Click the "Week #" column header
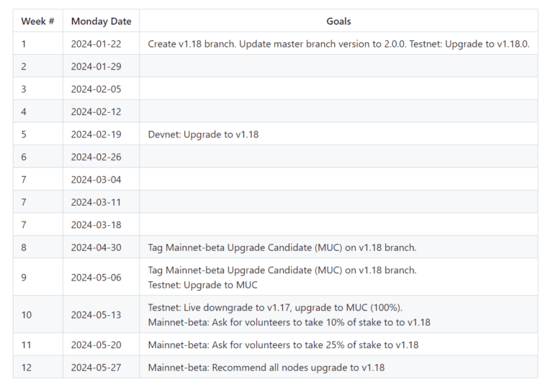The height and width of the screenshot is (392, 553). pos(37,21)
